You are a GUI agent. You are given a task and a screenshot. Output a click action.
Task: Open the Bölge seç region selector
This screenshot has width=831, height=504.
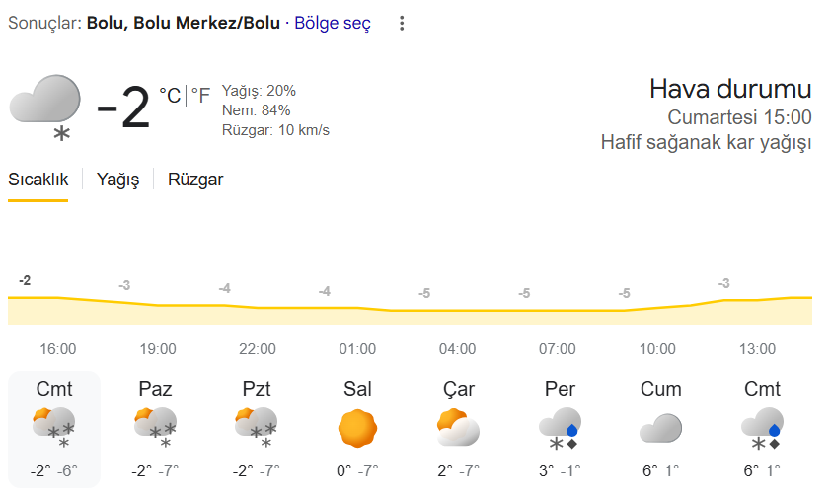click(x=332, y=24)
